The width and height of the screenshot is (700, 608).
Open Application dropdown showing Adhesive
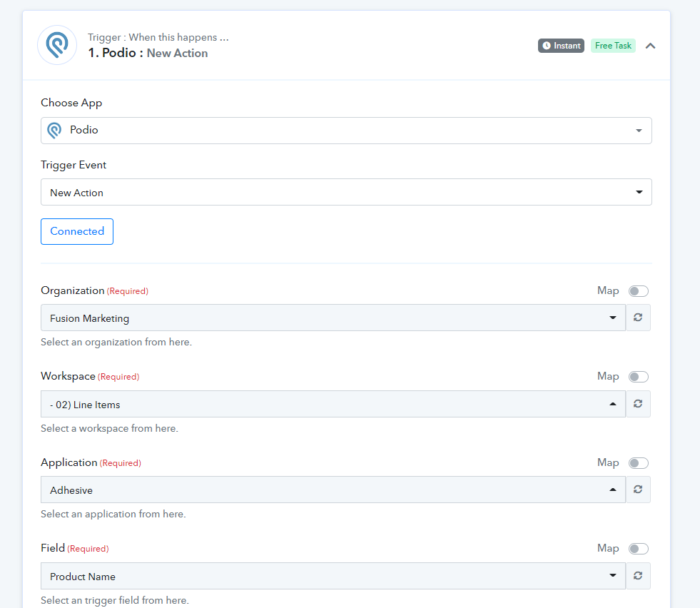(333, 490)
